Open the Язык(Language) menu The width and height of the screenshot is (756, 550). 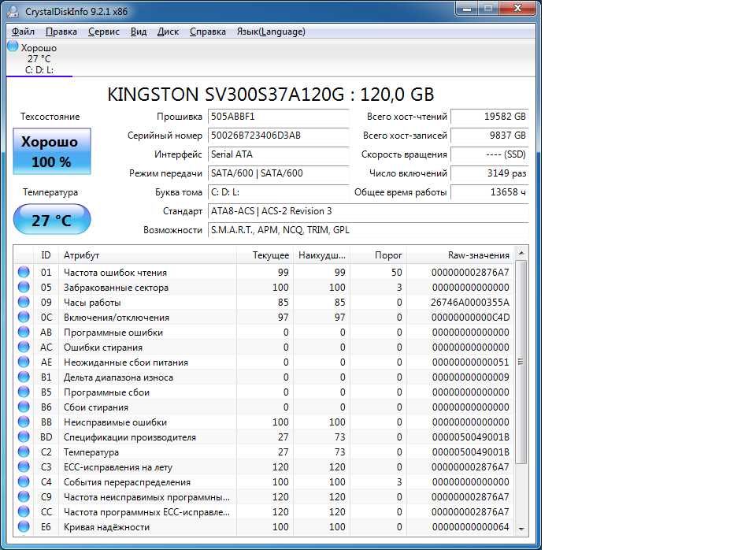[270, 32]
